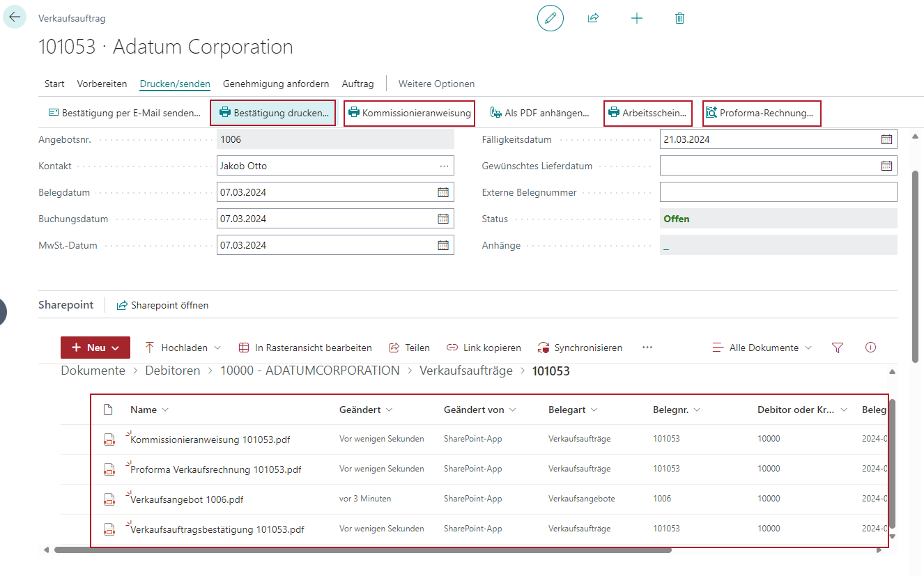Click the filter funnel icon

[x=838, y=348]
